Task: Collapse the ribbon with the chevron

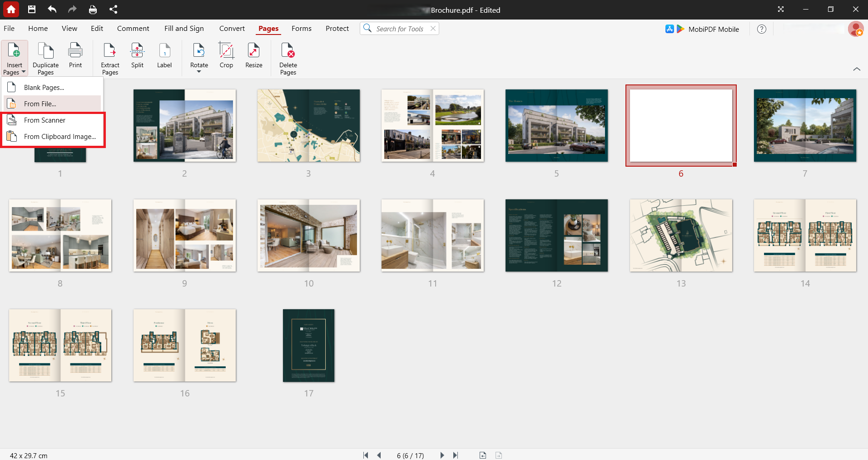Action: [857, 69]
